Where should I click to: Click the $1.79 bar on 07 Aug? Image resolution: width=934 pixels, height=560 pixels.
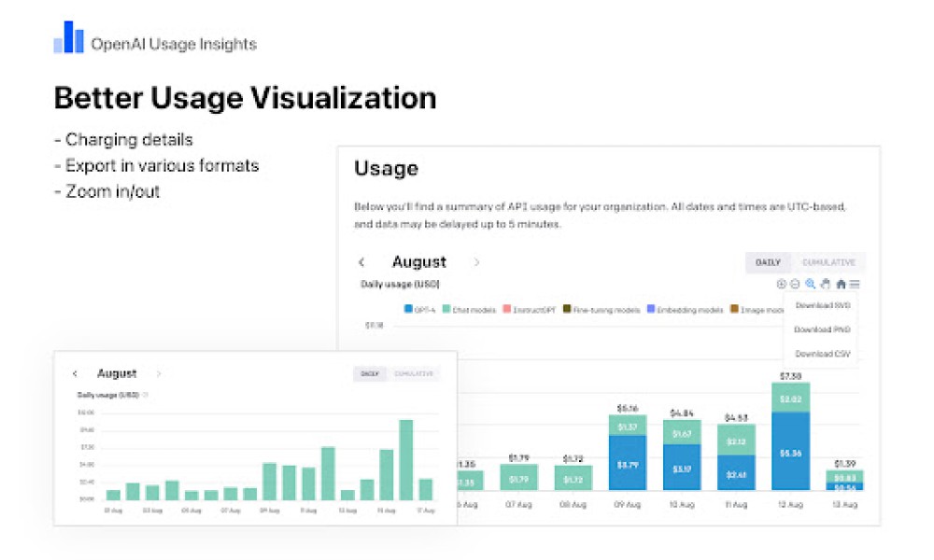pos(518,477)
